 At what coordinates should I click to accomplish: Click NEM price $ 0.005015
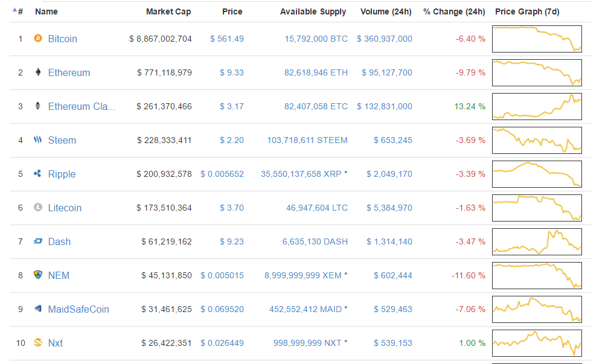click(x=222, y=275)
